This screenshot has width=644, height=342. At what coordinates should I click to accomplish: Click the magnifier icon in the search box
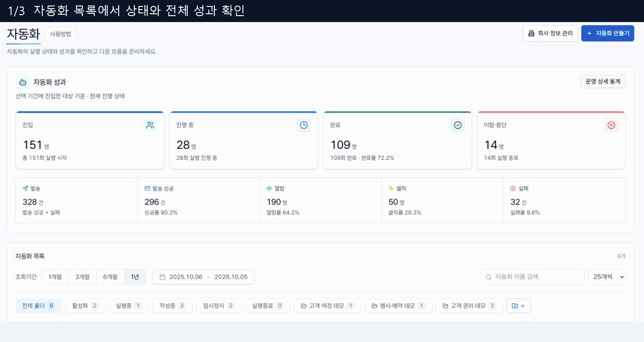(489, 277)
